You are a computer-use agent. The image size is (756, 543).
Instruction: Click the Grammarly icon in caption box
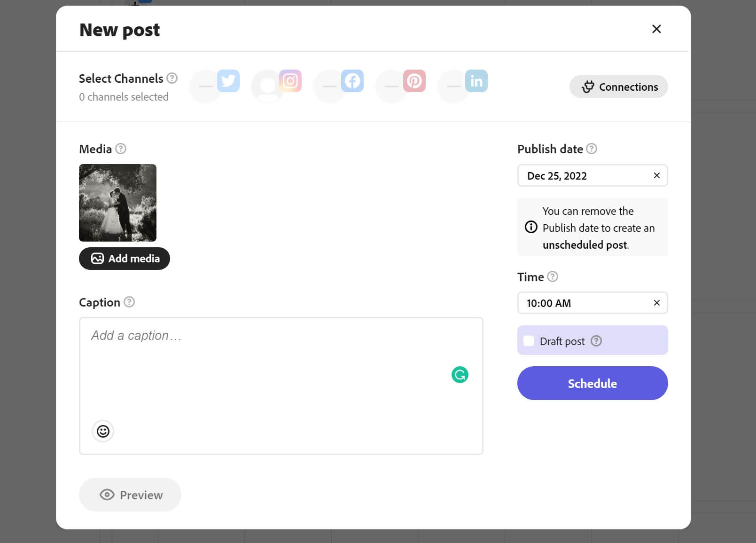[x=460, y=375]
